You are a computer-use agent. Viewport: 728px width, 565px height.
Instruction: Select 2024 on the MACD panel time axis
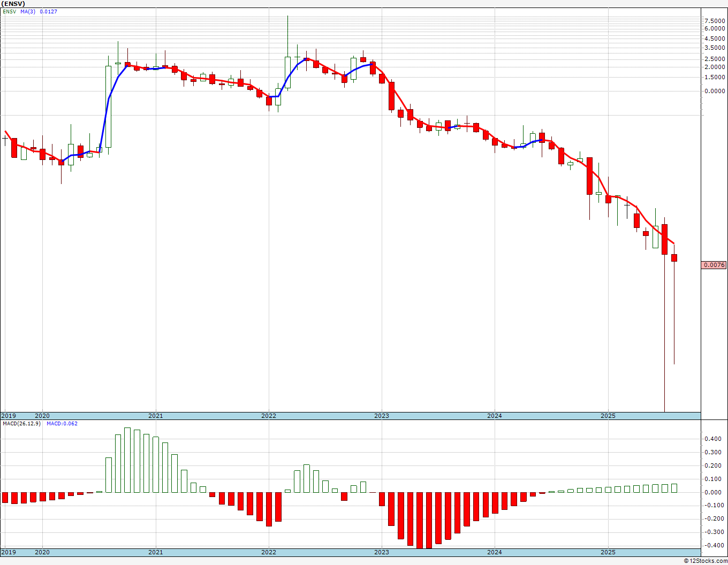point(495,552)
